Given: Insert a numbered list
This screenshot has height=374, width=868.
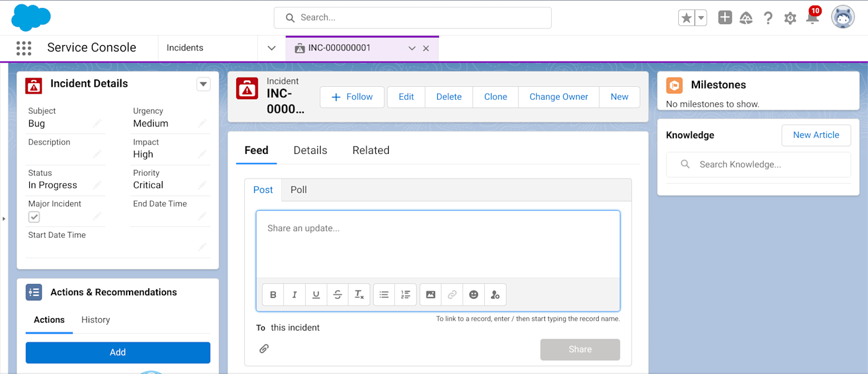Looking at the screenshot, I should coord(405,295).
